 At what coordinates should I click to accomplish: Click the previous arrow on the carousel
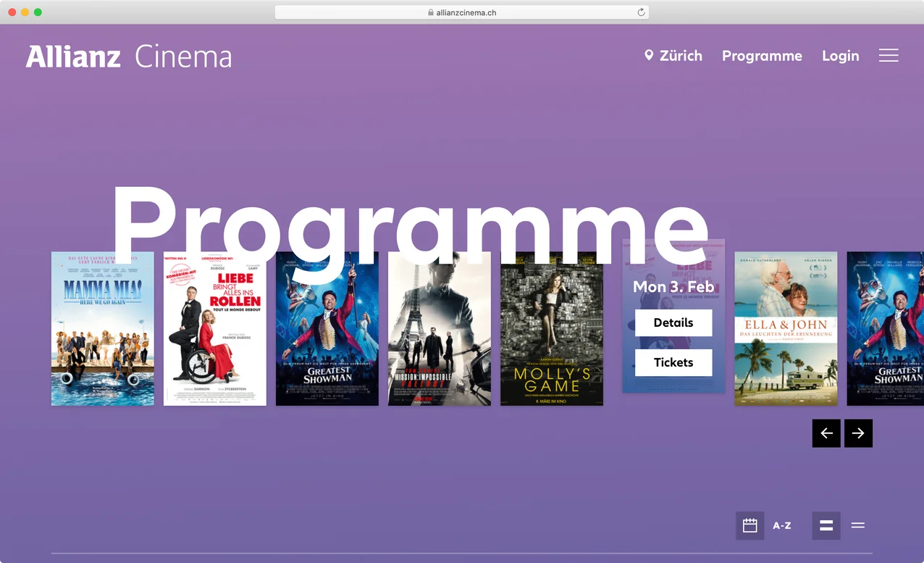point(826,433)
